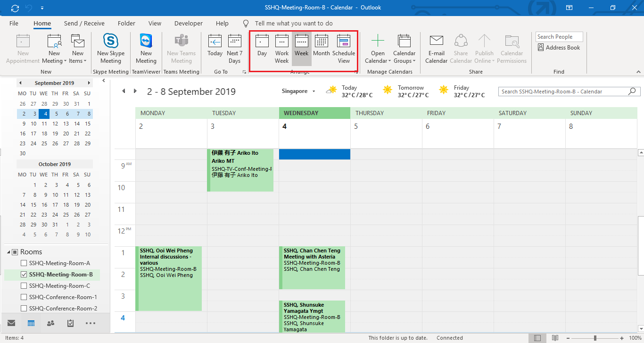Open the Ariko MT appointment on Tuesday
Viewport: 644px width, 343px height.
pos(240,170)
